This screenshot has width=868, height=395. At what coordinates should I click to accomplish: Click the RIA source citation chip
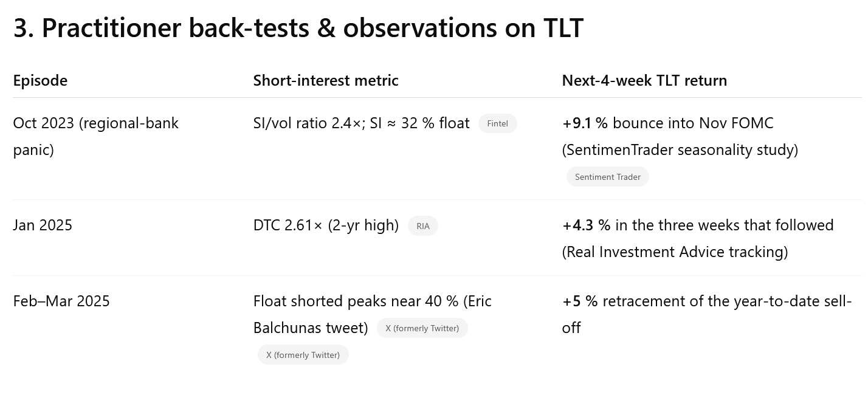tap(422, 226)
